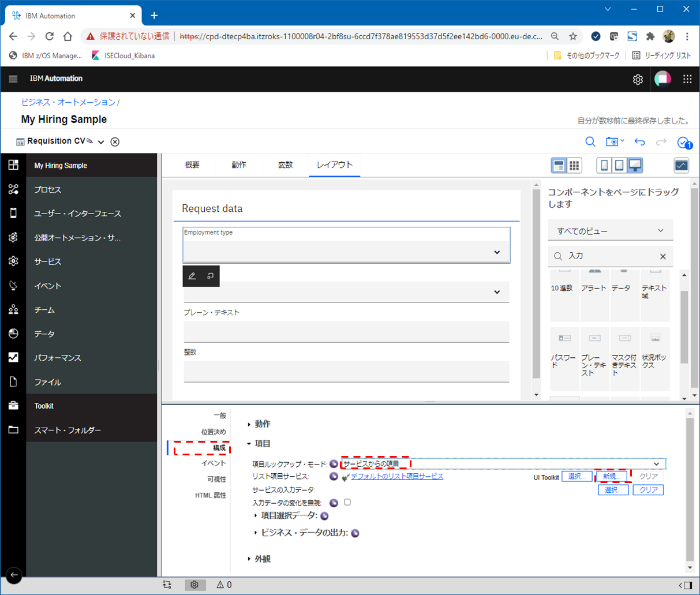Open the second unlabeled dropdown field
The width and height of the screenshot is (700, 595).
[346, 292]
